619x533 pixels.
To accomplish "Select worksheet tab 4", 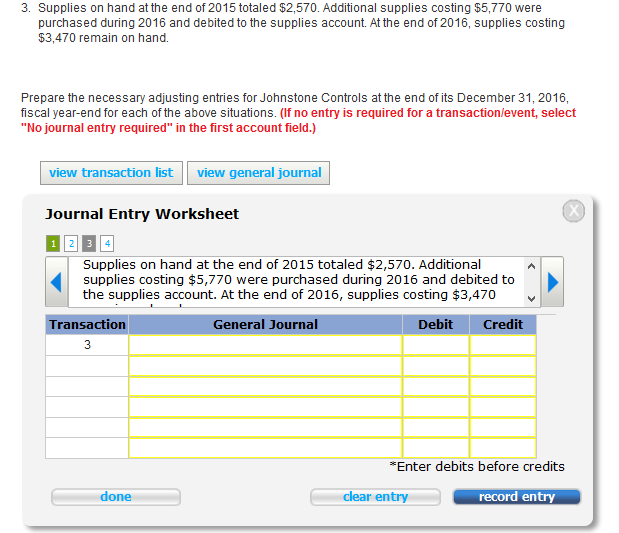I will [107, 243].
